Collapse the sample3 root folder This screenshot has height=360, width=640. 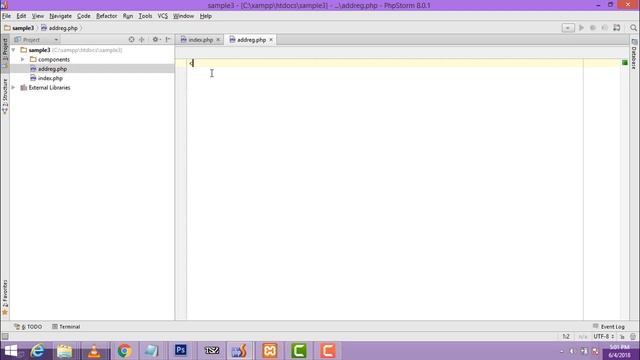(14, 50)
